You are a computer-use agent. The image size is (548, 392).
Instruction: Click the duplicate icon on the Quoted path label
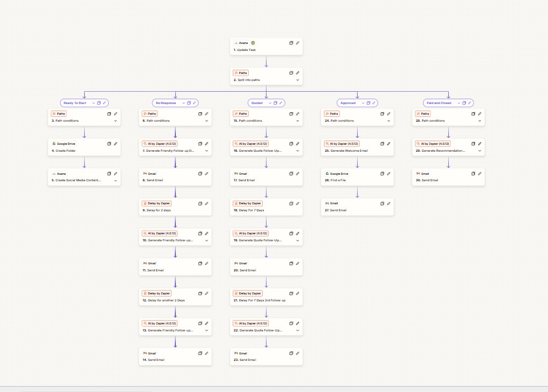[x=276, y=103]
